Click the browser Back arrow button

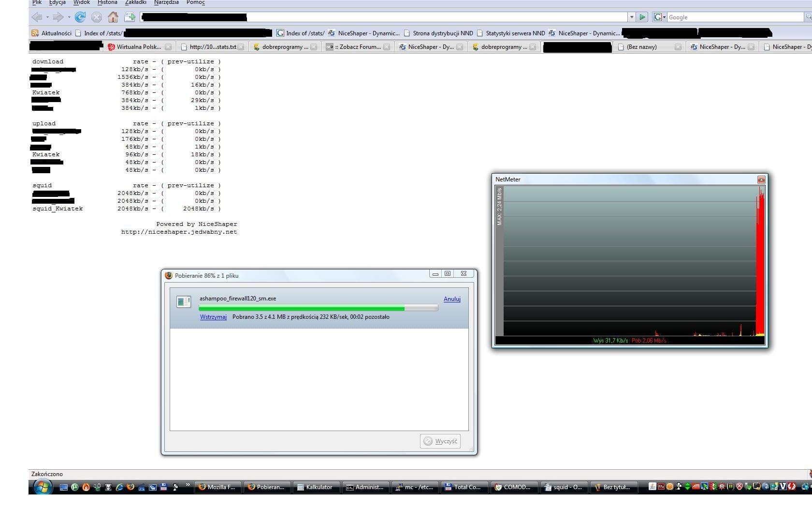[x=37, y=17]
